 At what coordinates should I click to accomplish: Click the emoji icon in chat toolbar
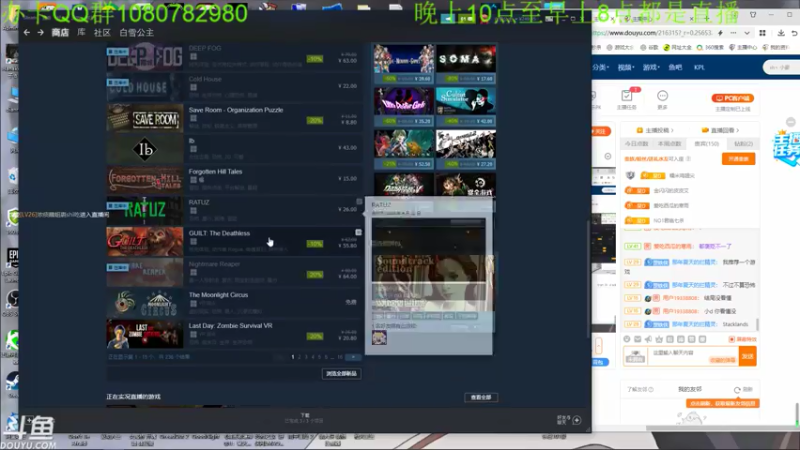(x=627, y=339)
